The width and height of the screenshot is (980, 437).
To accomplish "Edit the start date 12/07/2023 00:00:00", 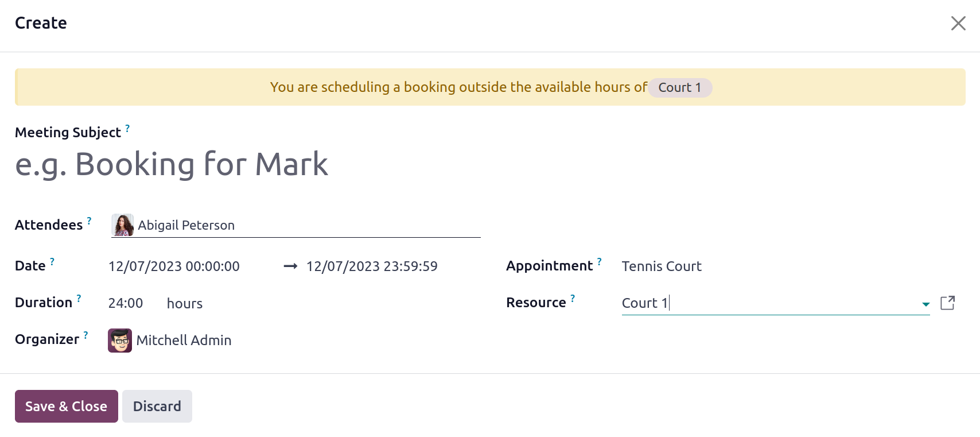I will (174, 266).
